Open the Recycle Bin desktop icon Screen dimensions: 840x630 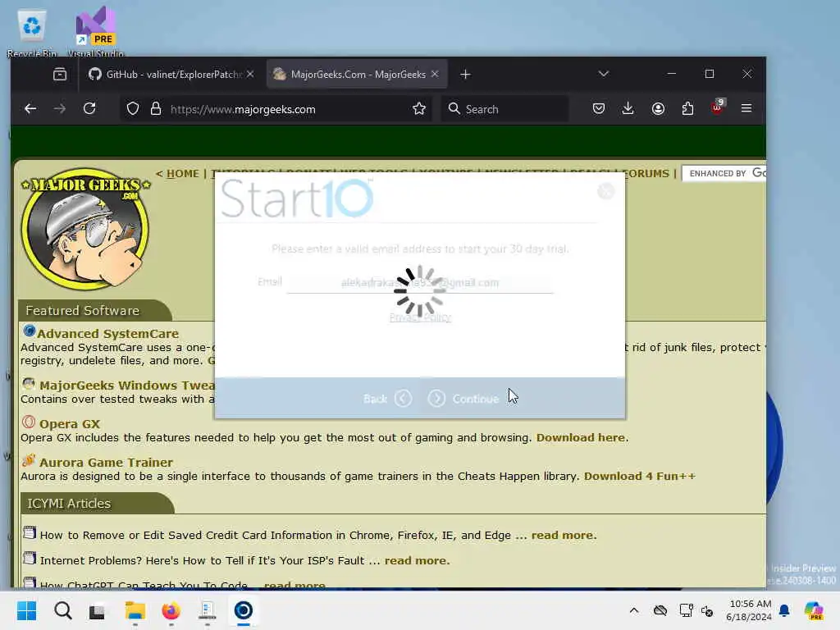32,32
